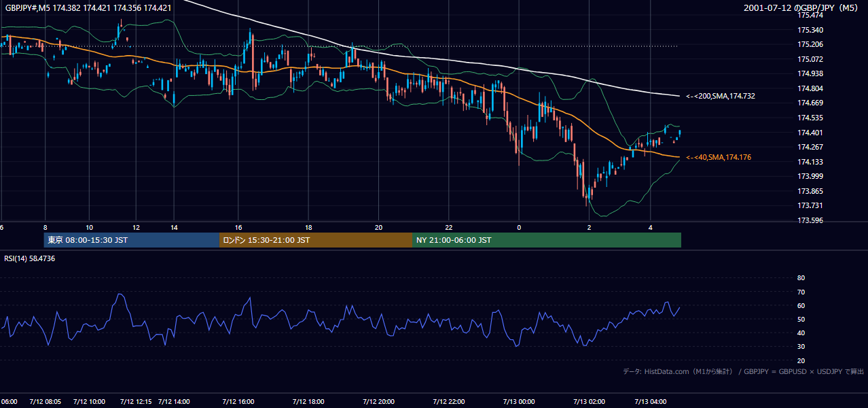The height and width of the screenshot is (408, 868).
Task: Click price axis value 174.267
Action: (x=810, y=147)
